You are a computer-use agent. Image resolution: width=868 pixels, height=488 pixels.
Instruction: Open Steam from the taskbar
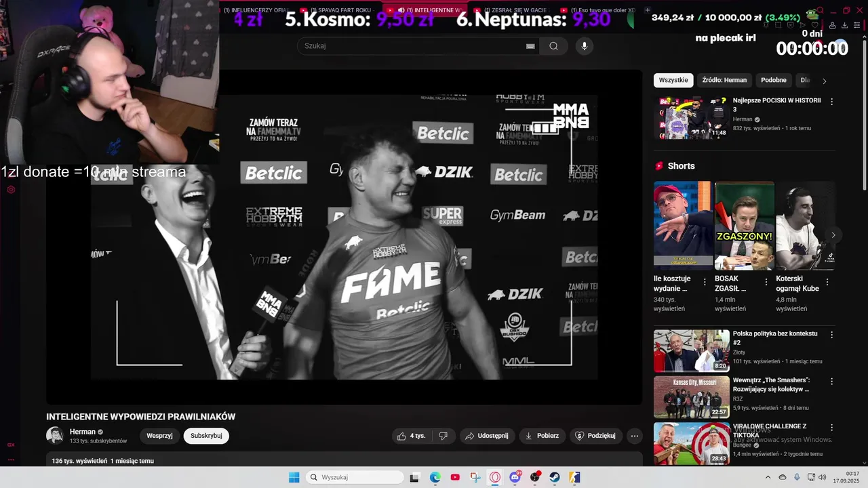(555, 477)
